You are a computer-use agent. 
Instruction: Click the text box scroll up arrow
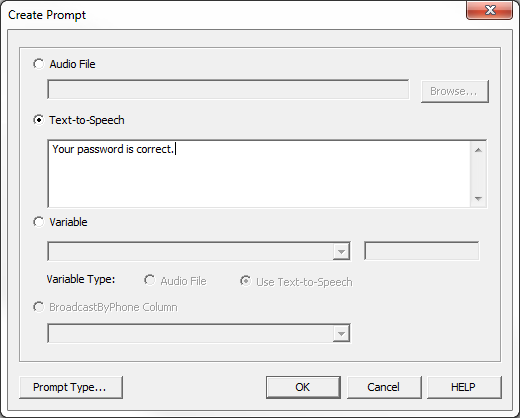coord(478,150)
